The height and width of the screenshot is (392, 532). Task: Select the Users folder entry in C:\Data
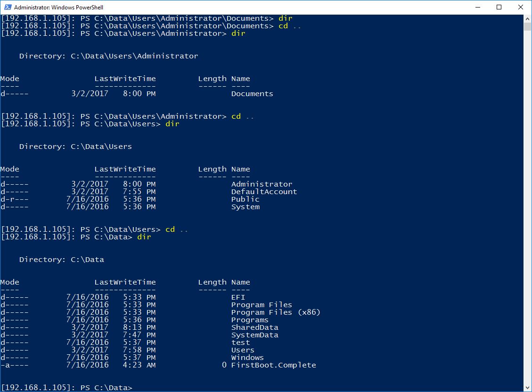[243, 350]
